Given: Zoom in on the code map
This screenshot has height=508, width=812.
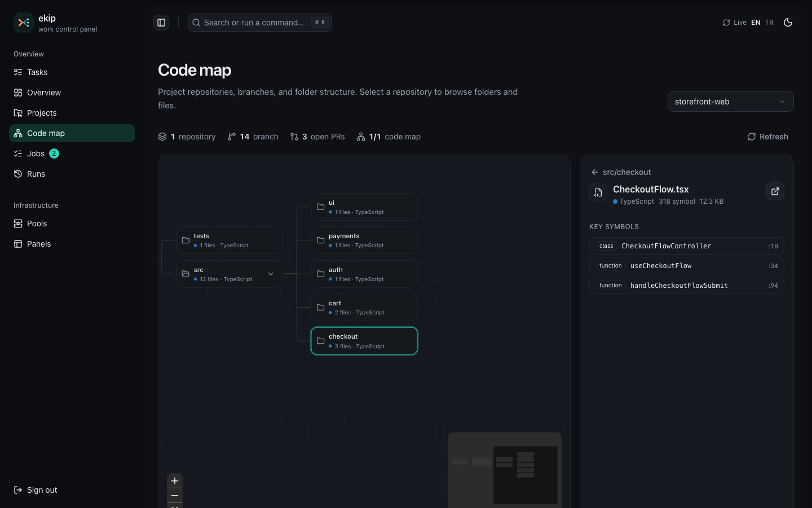Looking at the screenshot, I should [x=175, y=481].
